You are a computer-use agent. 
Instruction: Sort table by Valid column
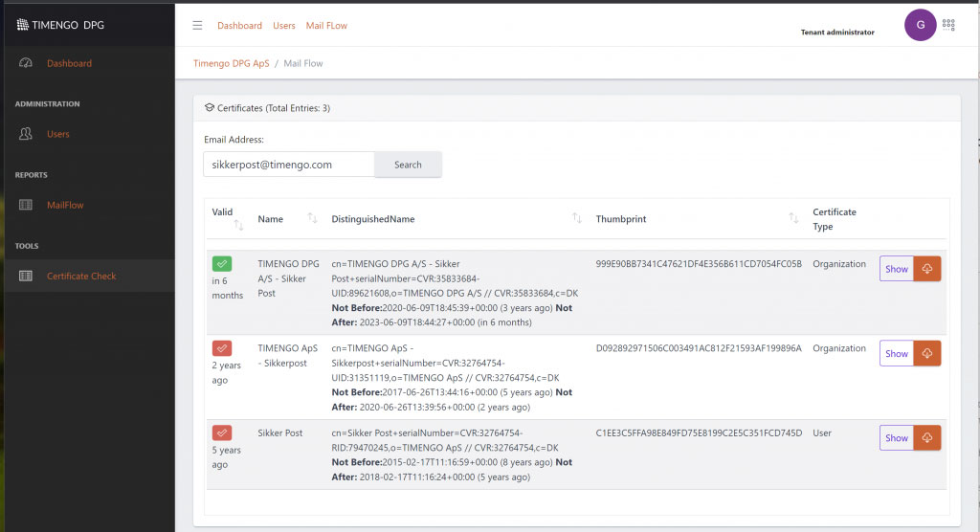(238, 225)
